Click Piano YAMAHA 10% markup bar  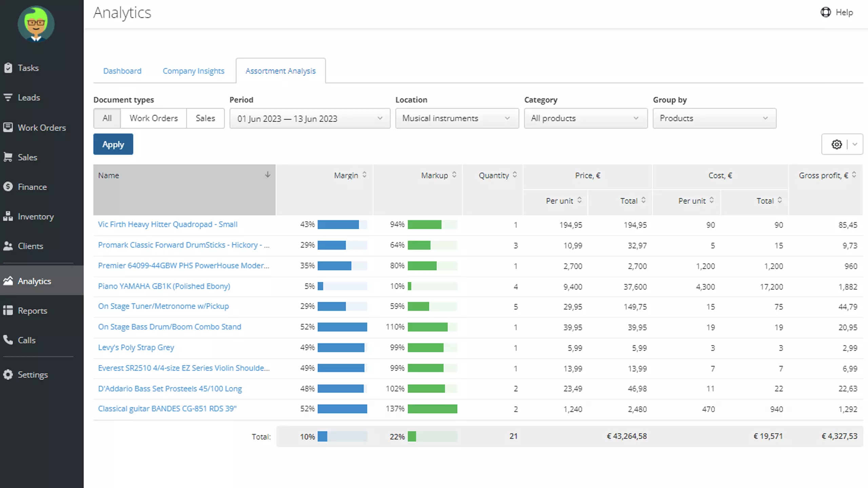click(432, 286)
